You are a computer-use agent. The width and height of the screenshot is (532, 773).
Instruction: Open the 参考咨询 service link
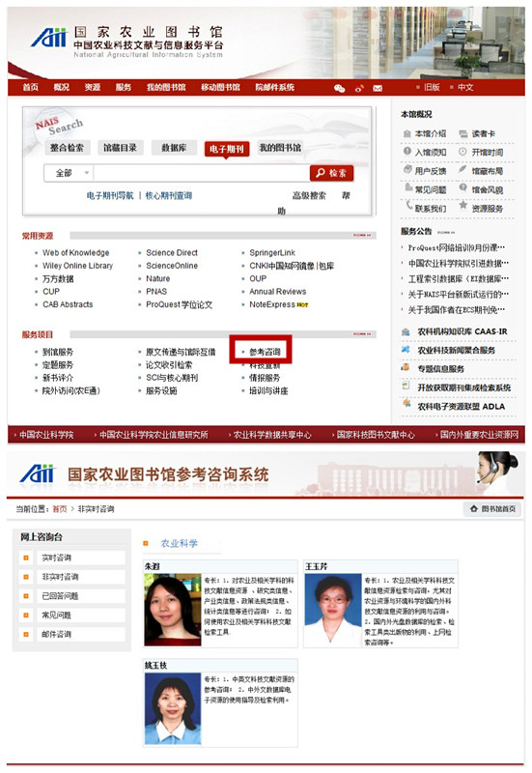(265, 352)
